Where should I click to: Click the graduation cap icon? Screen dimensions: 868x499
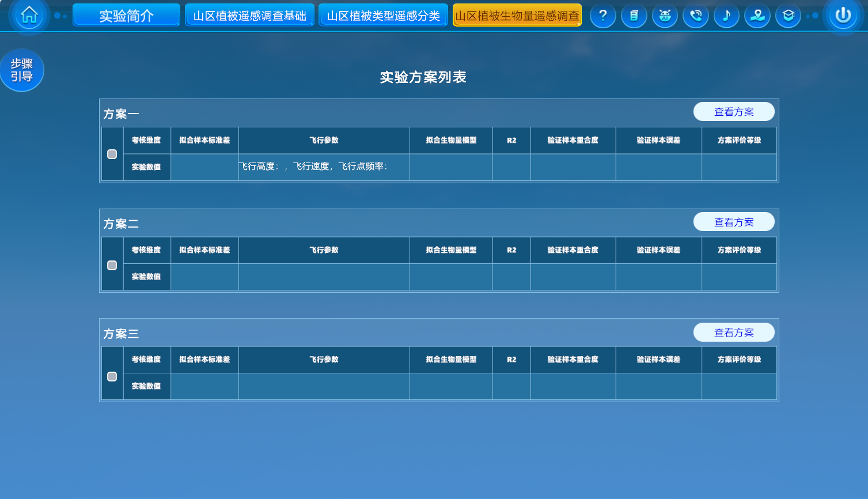[x=788, y=16]
